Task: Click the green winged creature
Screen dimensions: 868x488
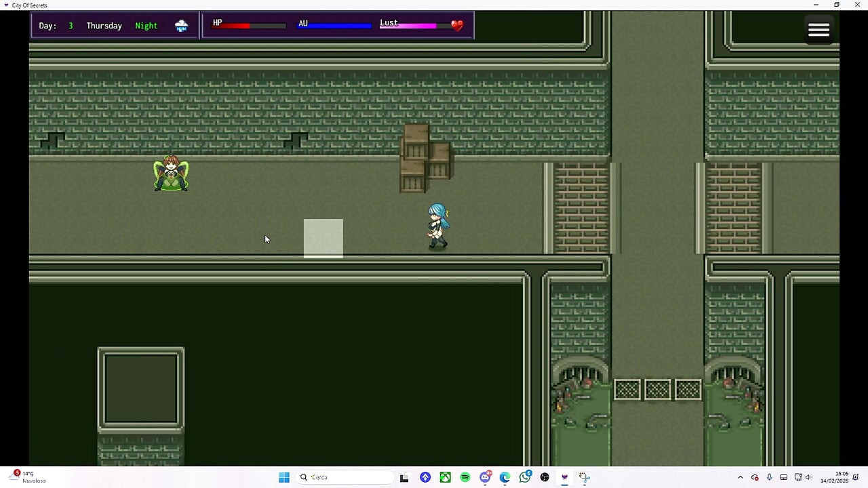Action: (171, 174)
